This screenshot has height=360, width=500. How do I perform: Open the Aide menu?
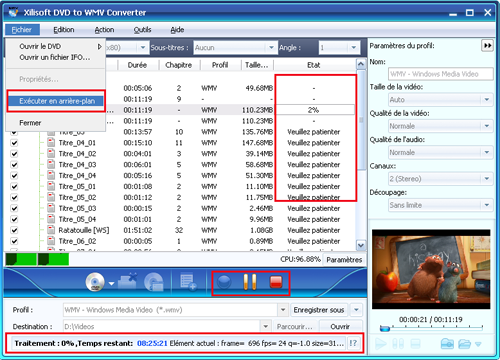click(177, 30)
